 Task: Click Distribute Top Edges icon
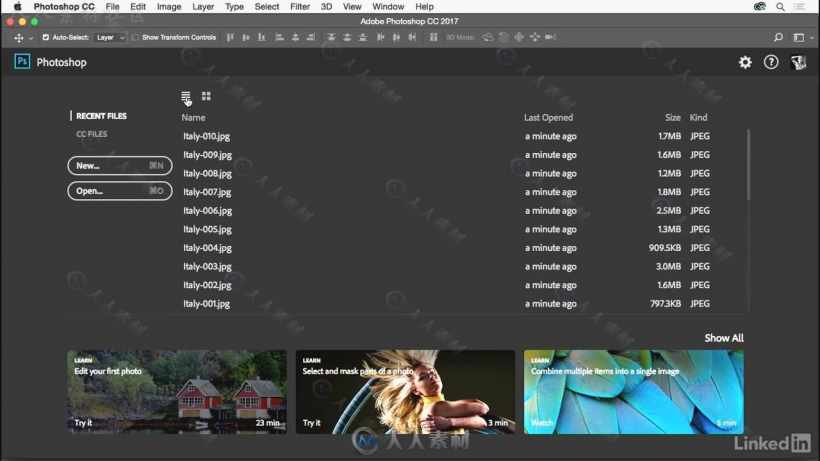tap(331, 37)
